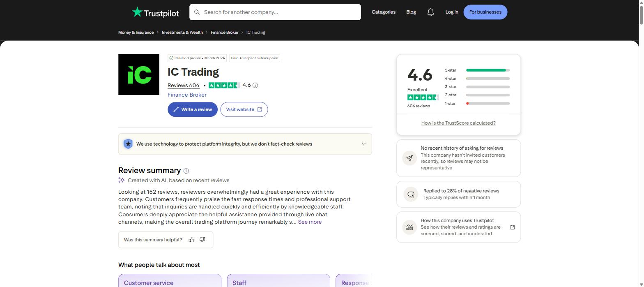Open external link icon for How company uses Trustpilot

click(x=512, y=227)
